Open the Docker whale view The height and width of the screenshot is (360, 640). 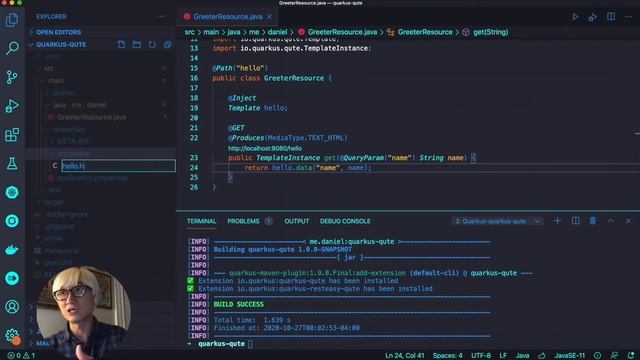point(12,249)
